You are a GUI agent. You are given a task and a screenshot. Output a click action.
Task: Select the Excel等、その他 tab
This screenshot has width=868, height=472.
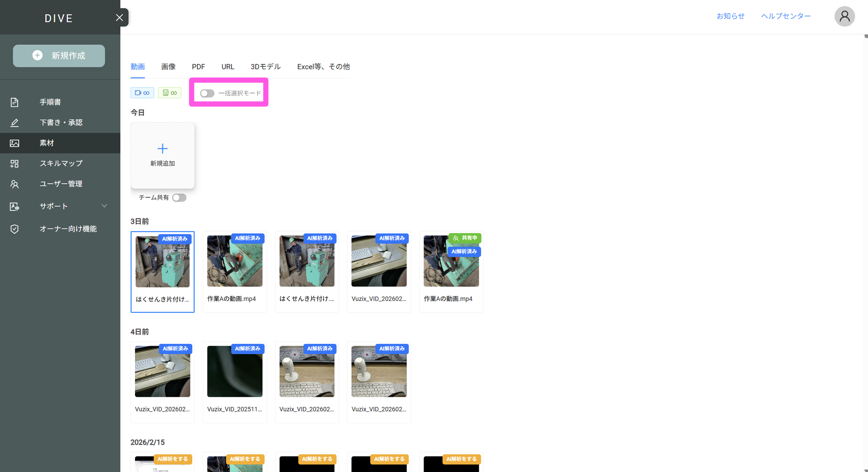tap(323, 66)
